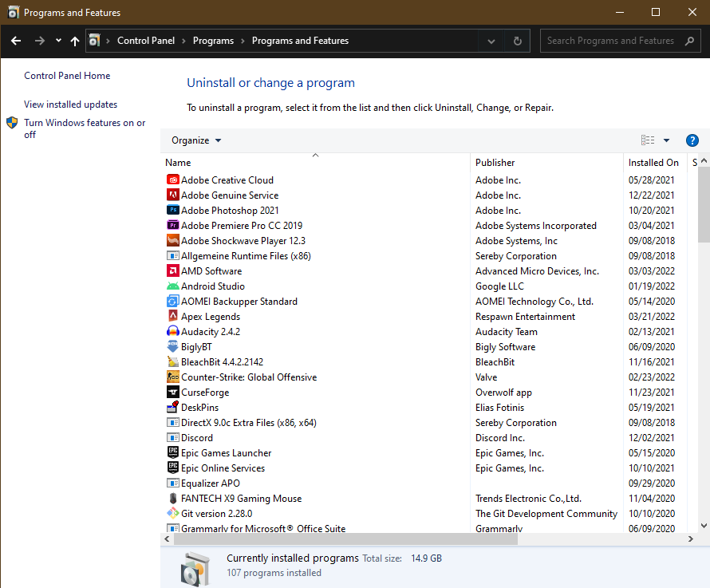710x588 pixels.
Task: Select the DeskPins icon
Action: tap(172, 407)
